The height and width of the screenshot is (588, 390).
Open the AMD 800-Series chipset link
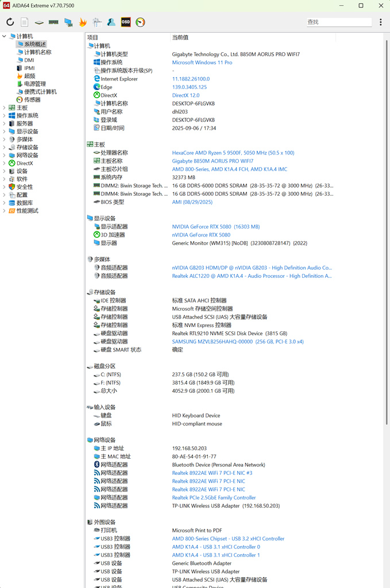tap(230, 169)
